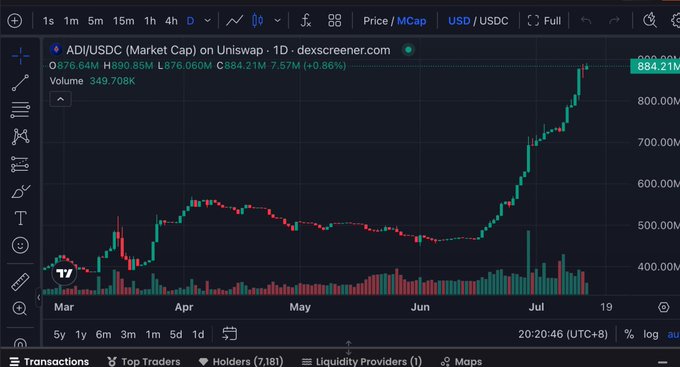The height and width of the screenshot is (367, 680).
Task: Select the 15m timeframe
Action: click(124, 21)
